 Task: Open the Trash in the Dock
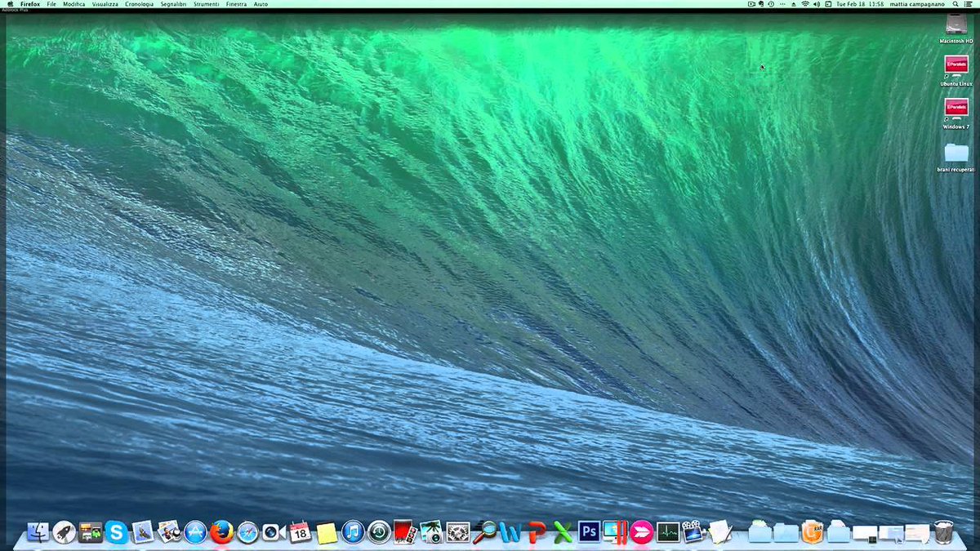tap(943, 533)
